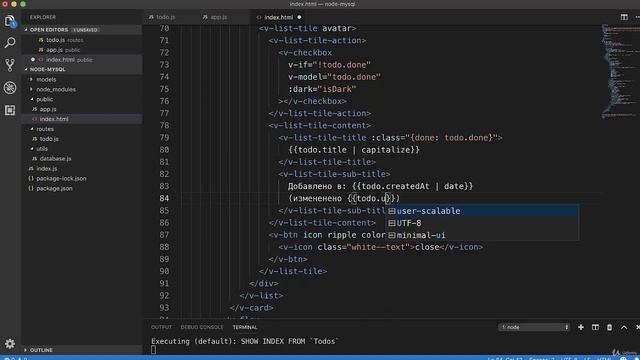Click the {{todo.title | capitalize}} line
Viewport: 640px width, 360px height.
[354, 150]
